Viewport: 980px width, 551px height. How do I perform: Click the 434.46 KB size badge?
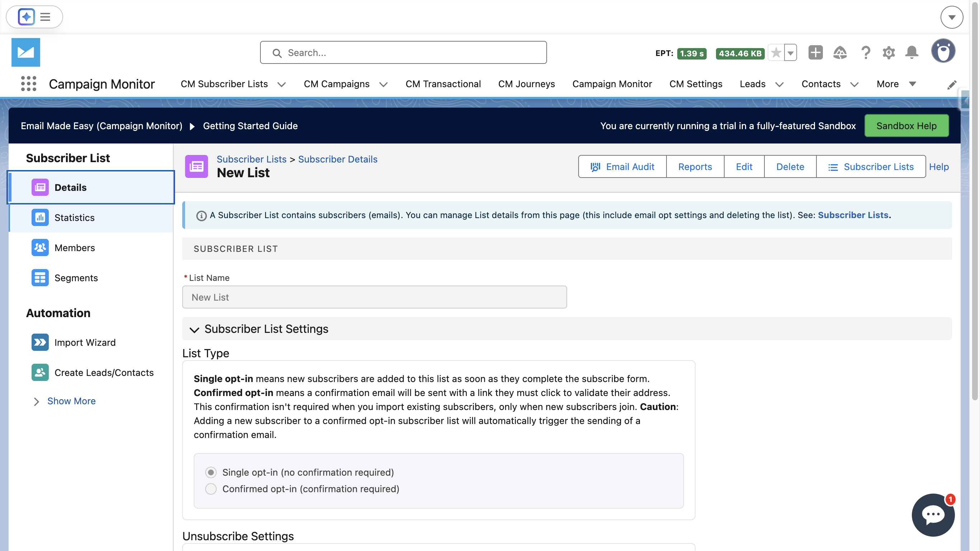[x=740, y=53]
